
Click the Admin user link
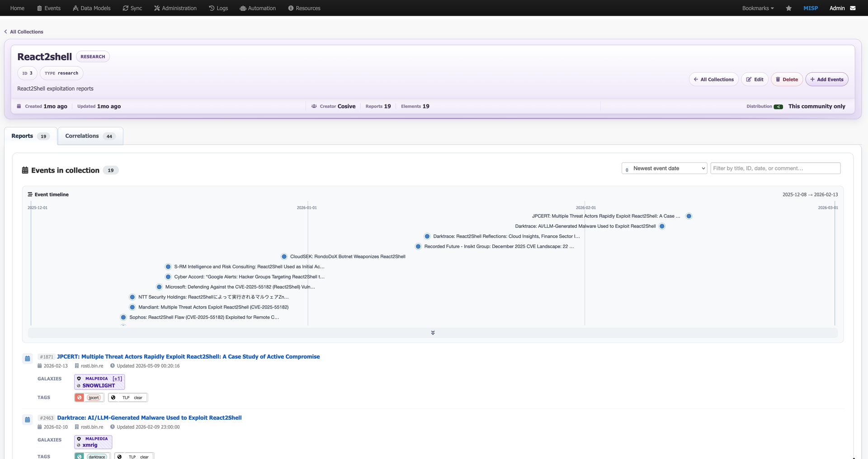837,8
